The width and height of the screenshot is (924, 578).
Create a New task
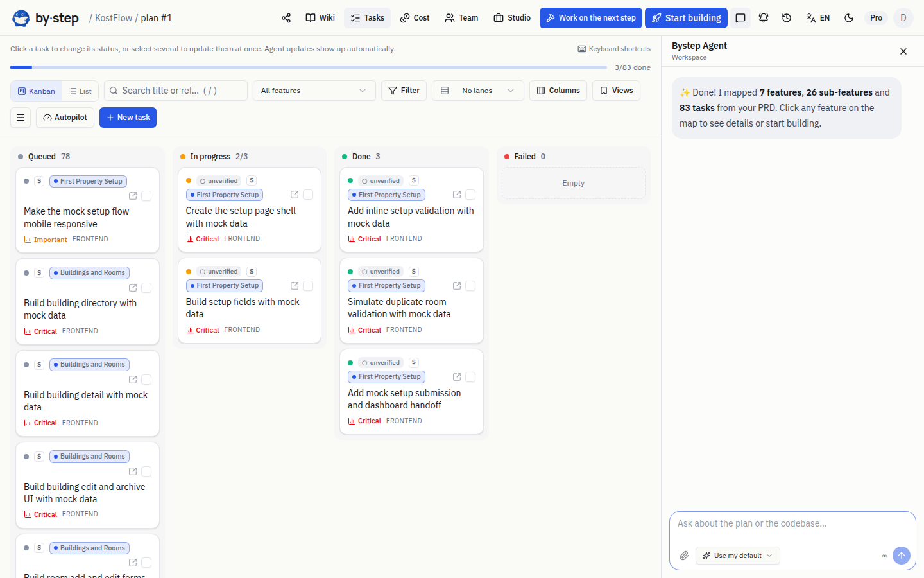(128, 118)
